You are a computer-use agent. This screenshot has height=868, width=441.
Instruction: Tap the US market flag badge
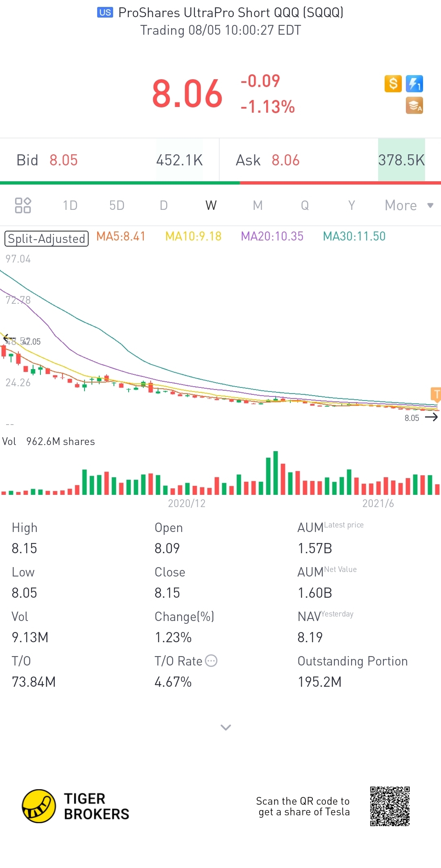[105, 12]
